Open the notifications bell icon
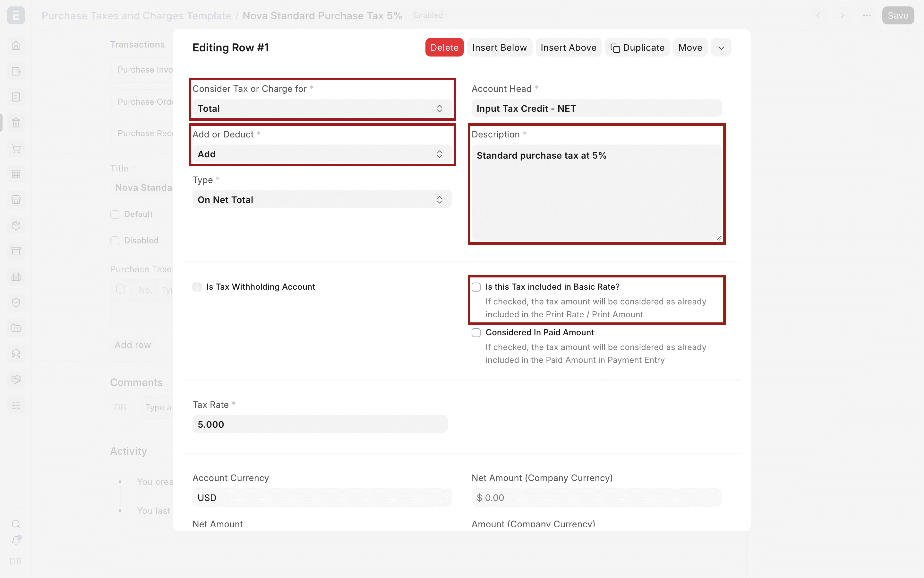The image size is (924, 578). click(x=16, y=540)
